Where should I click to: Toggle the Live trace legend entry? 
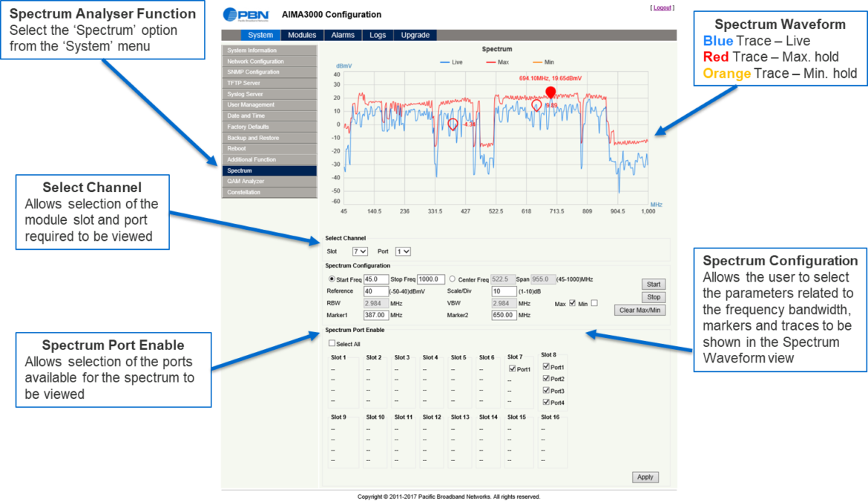(x=452, y=62)
